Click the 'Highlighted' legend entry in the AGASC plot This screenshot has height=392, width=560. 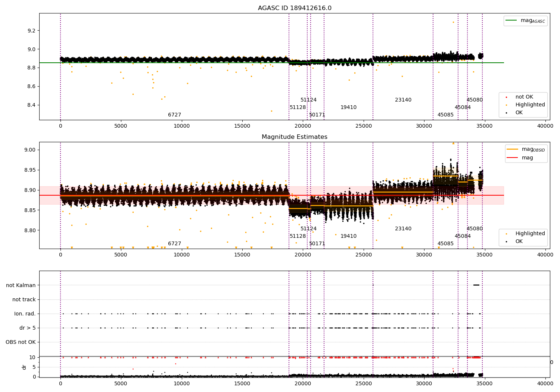[x=526, y=105]
